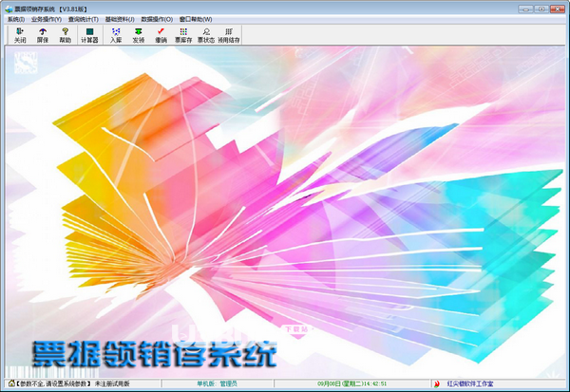The height and width of the screenshot is (392, 570).
Task: Click the app icon in title bar
Action: coord(9,9)
